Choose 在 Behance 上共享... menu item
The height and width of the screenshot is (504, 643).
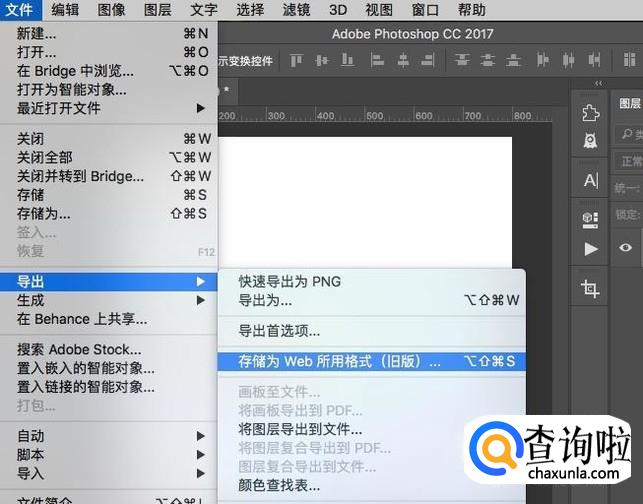[109, 319]
